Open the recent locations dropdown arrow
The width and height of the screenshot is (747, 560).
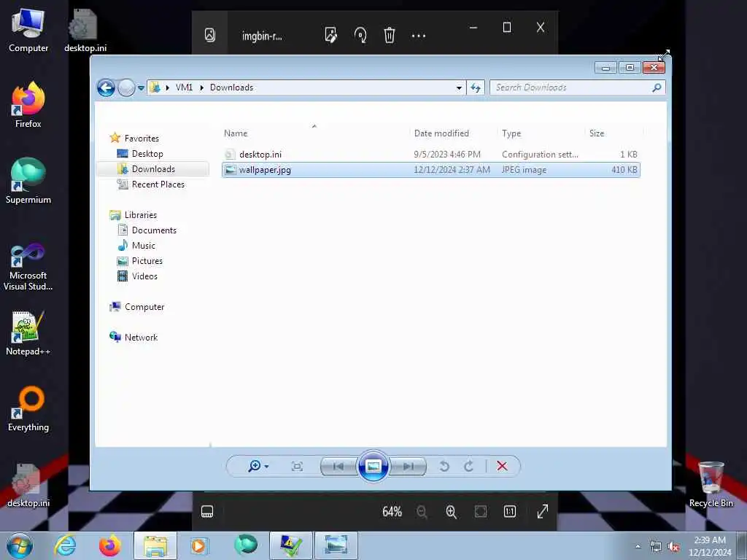pyautogui.click(x=141, y=88)
